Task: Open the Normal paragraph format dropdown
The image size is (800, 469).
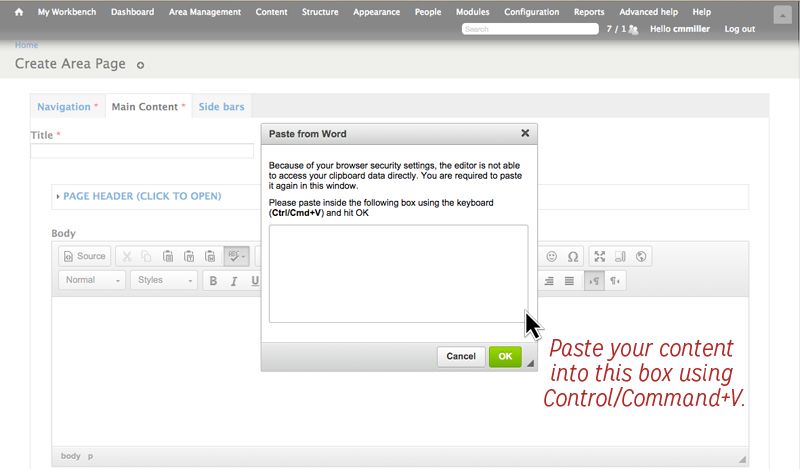Action: coord(92,281)
